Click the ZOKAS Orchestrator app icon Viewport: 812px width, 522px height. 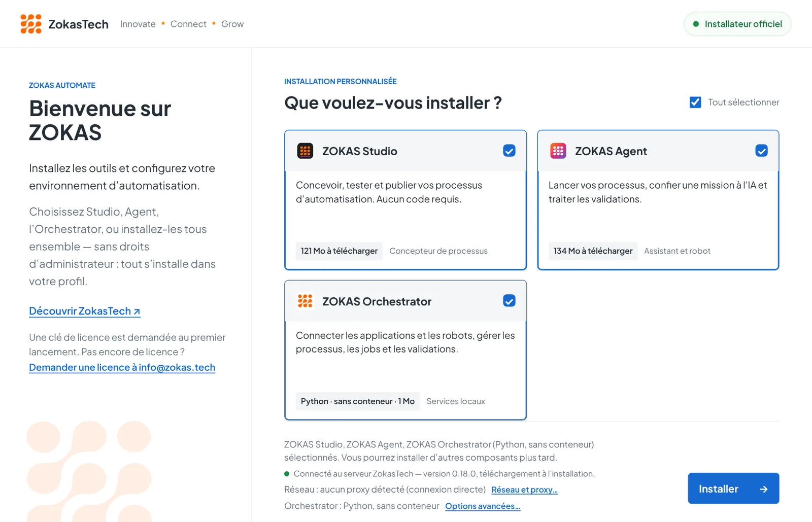click(x=305, y=301)
